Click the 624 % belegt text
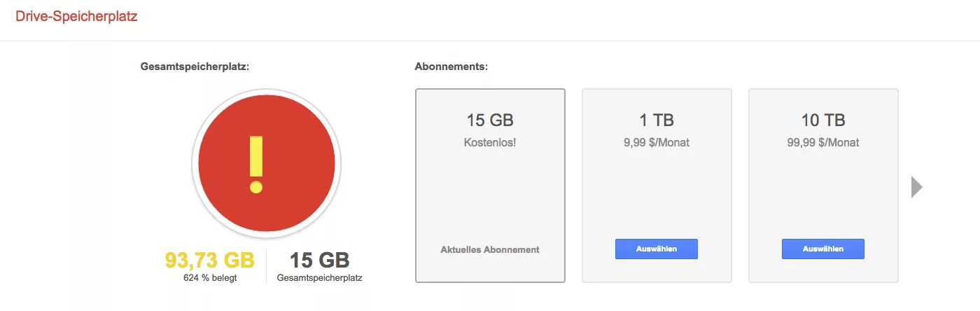Image resolution: width=980 pixels, height=311 pixels. [x=210, y=277]
